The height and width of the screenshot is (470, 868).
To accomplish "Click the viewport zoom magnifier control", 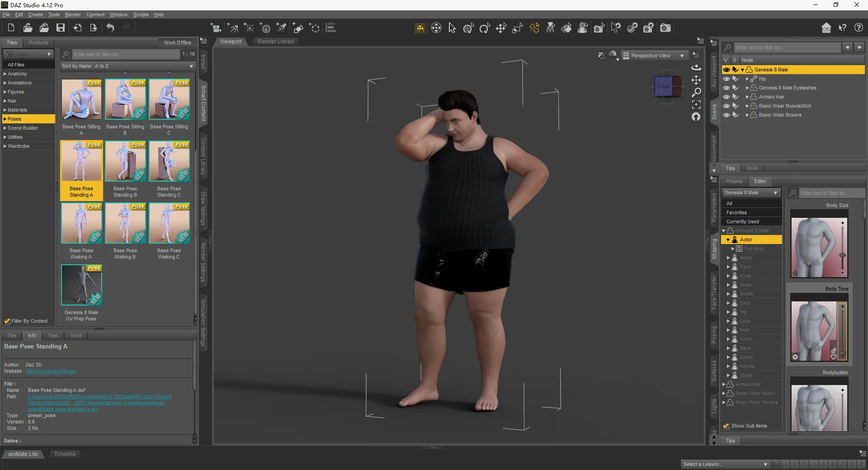I will click(x=696, y=92).
